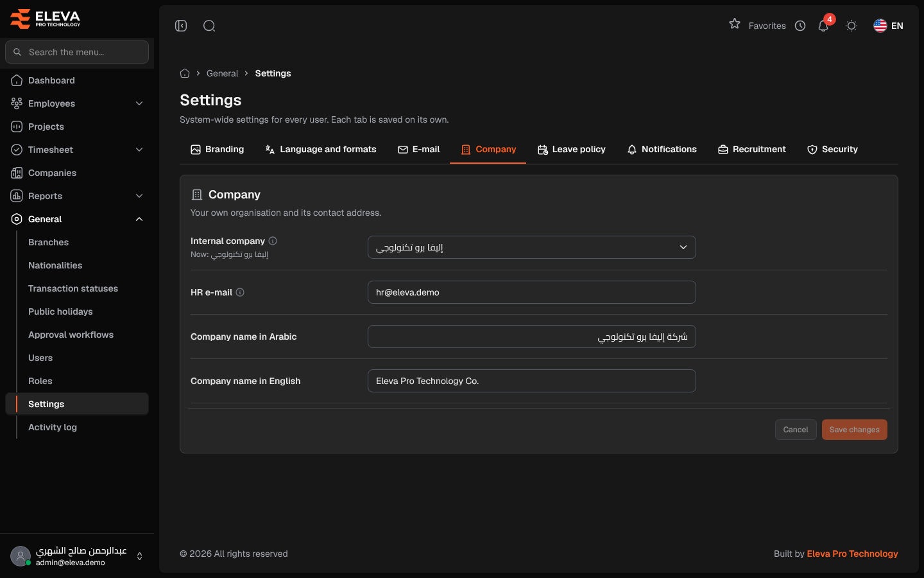Viewport: 924px width, 578px height.
Task: Click the Save changes button
Action: [x=855, y=430]
